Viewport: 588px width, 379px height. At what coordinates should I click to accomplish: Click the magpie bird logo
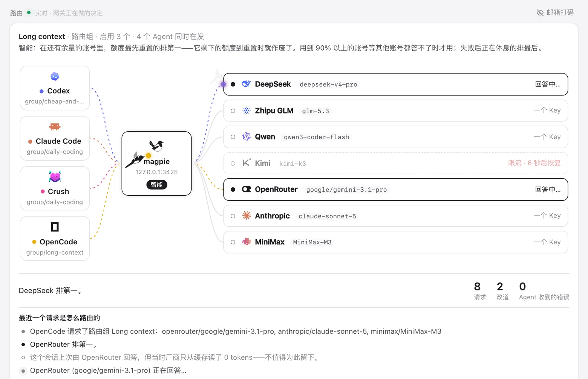[156, 146]
